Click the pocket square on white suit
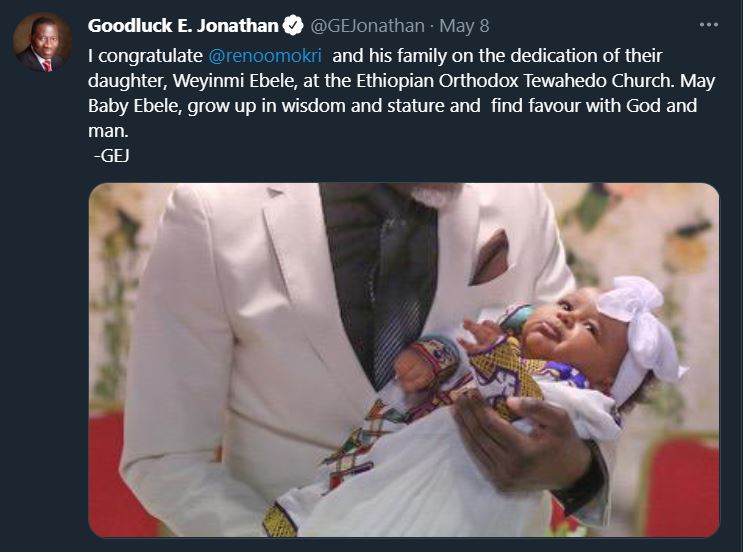This screenshot has width=743, height=552. [x=489, y=258]
